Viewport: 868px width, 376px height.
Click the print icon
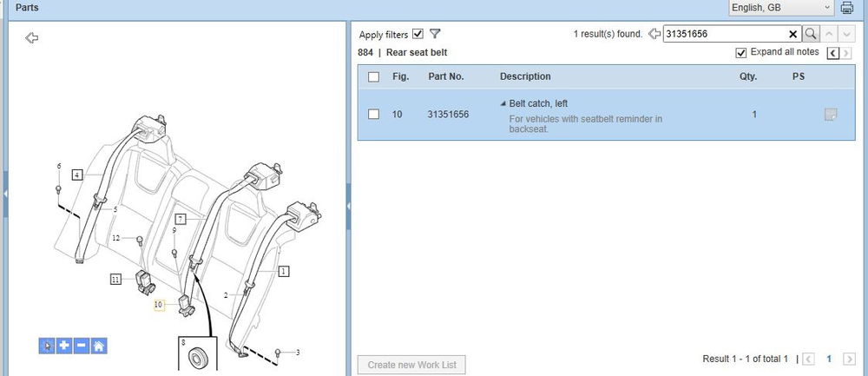point(847,8)
